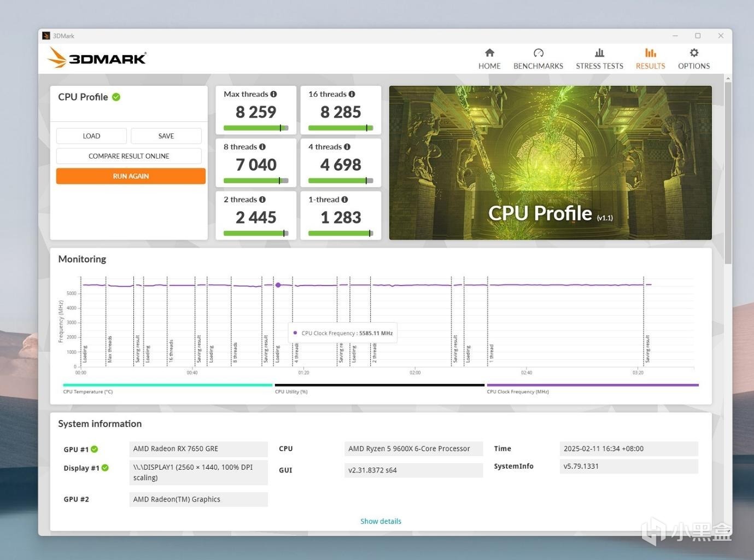Open Stress Tests bar chart icon
The width and height of the screenshot is (754, 560).
click(x=599, y=52)
